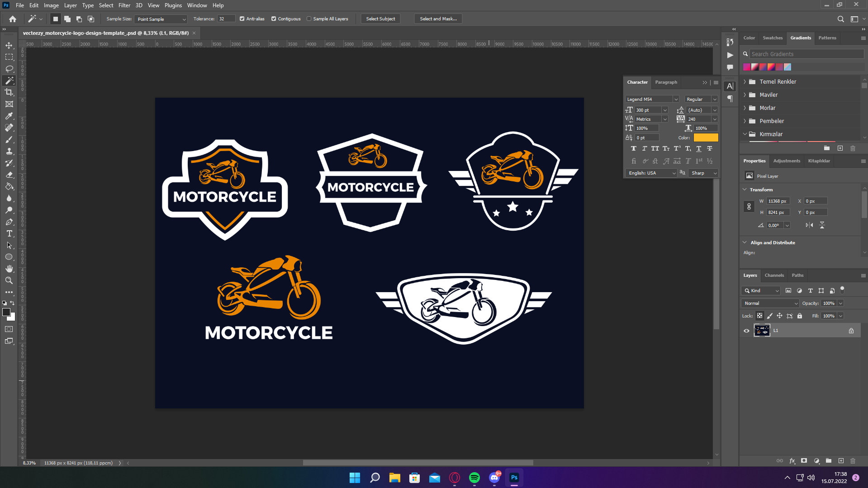Viewport: 868px width, 488px height.
Task: Expand the Maviler gradient folder
Action: point(745,95)
